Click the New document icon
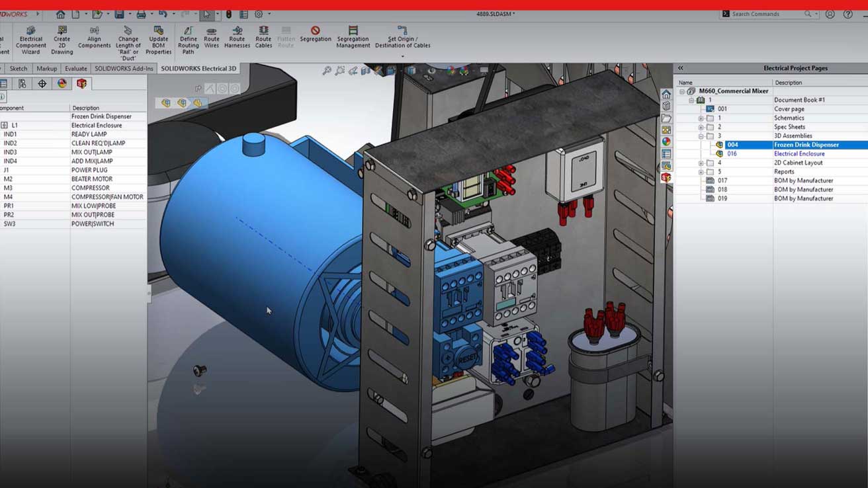 [76, 14]
